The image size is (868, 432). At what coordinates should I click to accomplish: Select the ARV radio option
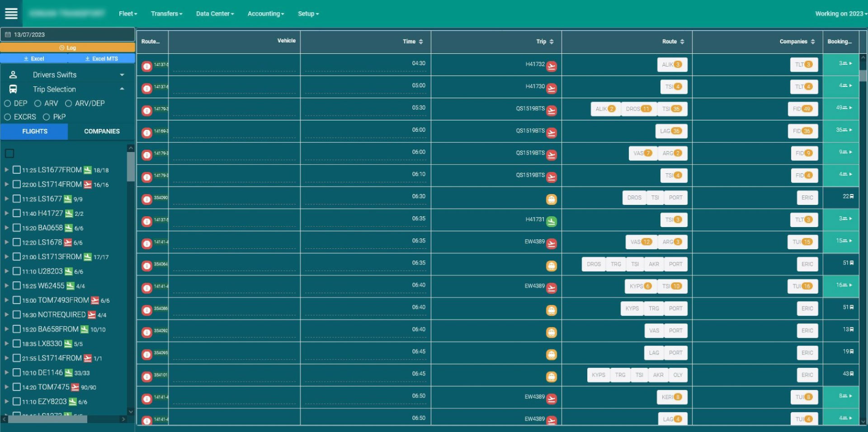38,104
